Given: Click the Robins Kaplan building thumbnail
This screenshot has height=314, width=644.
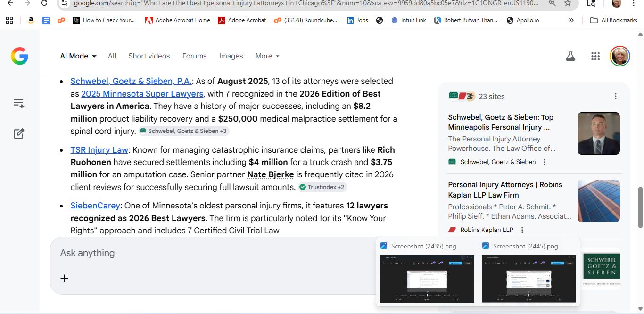Looking at the screenshot, I should tap(599, 201).
